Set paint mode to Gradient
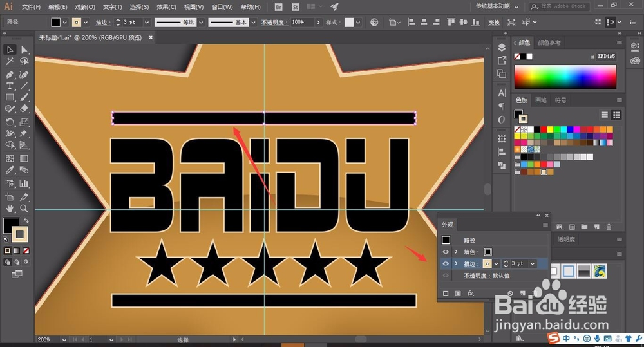644x347 pixels. [17, 250]
